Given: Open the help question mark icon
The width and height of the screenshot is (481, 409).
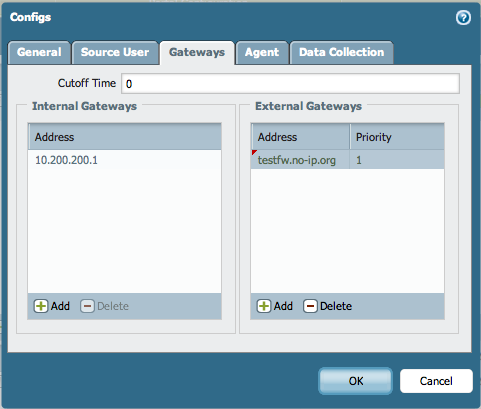Looking at the screenshot, I should pyautogui.click(x=463, y=18).
